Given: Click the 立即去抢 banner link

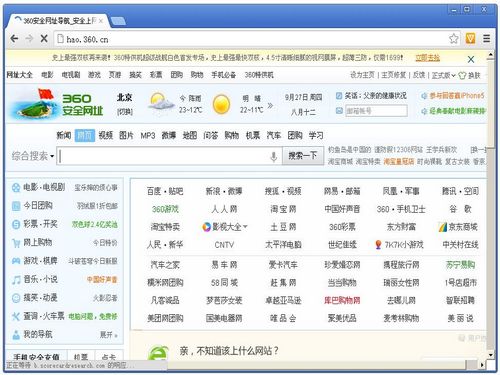Looking at the screenshot, I should click(428, 58).
